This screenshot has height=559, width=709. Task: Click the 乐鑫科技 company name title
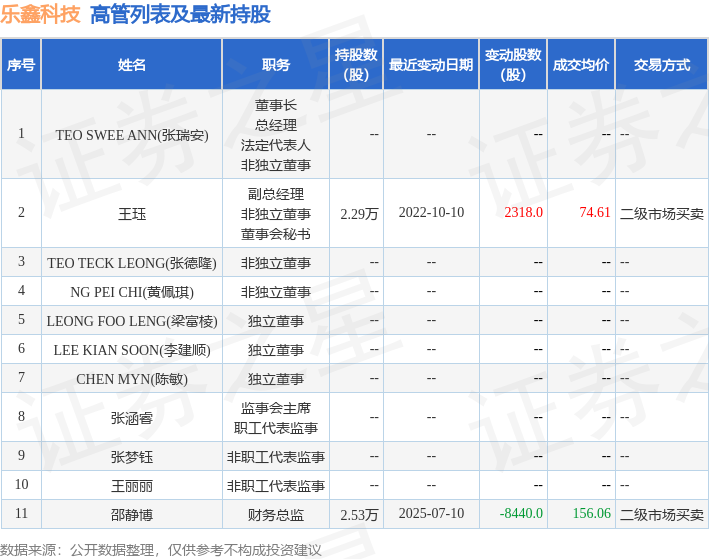point(40,14)
